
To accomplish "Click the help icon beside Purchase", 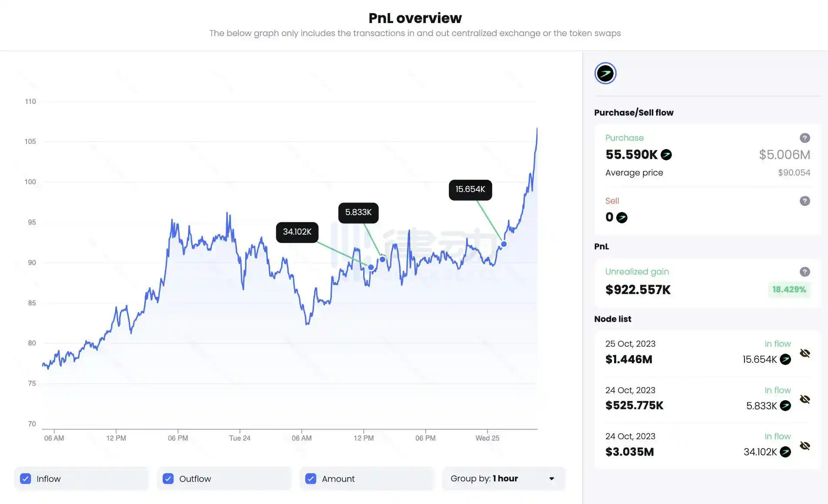I will coord(805,138).
